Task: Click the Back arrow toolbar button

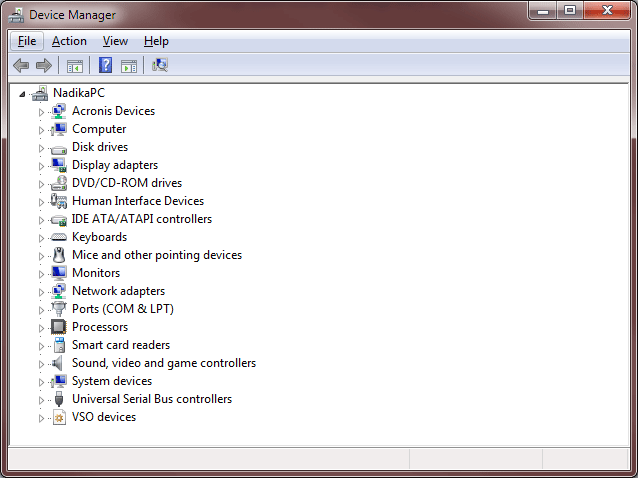Action: (20, 66)
